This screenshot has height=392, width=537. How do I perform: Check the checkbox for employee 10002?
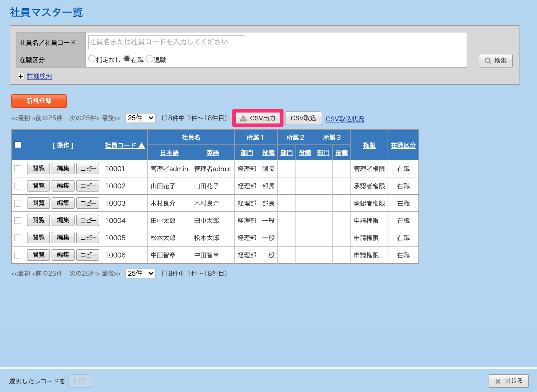18,186
